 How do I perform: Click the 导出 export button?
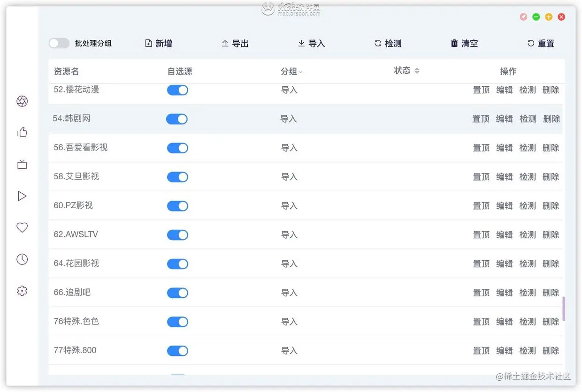235,44
